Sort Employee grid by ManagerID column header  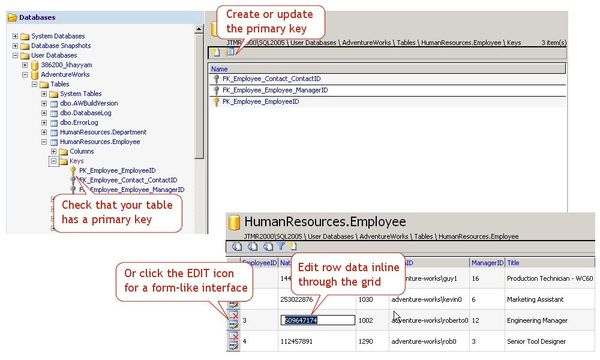pyautogui.click(x=487, y=263)
